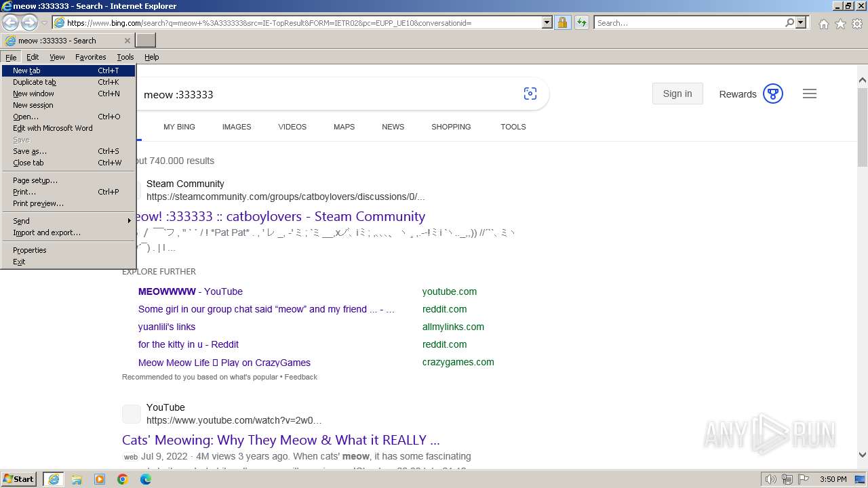
Task: Launch Edge from taskbar
Action: tap(146, 479)
